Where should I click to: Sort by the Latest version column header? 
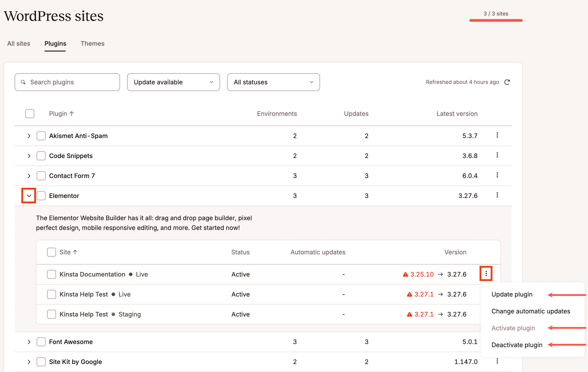(457, 114)
